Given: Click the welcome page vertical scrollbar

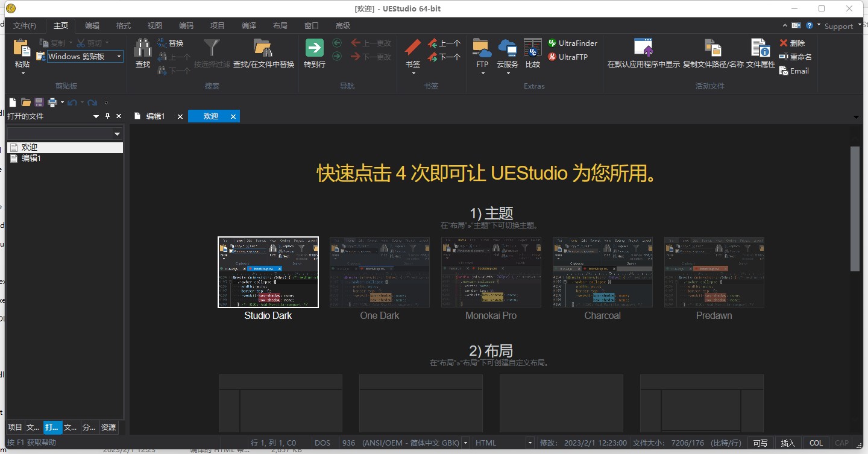Looking at the screenshot, I should click(x=855, y=209).
